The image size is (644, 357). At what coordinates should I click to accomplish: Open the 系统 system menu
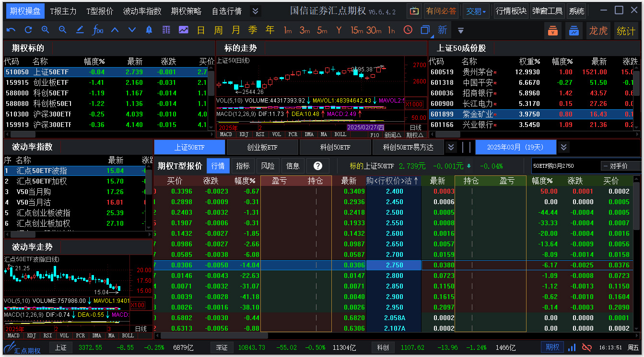(576, 11)
